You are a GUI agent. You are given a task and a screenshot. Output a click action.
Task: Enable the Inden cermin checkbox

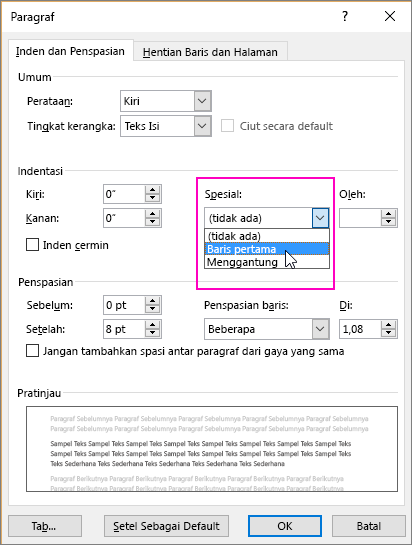point(32,245)
